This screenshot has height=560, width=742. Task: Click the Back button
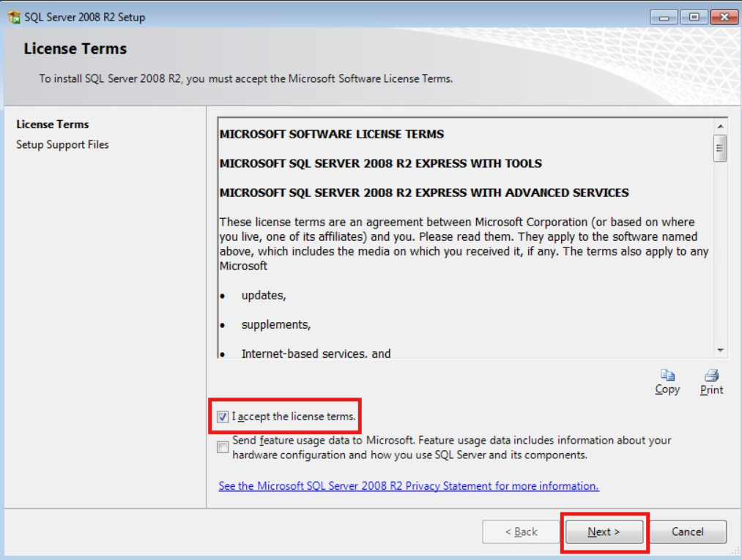(520, 532)
